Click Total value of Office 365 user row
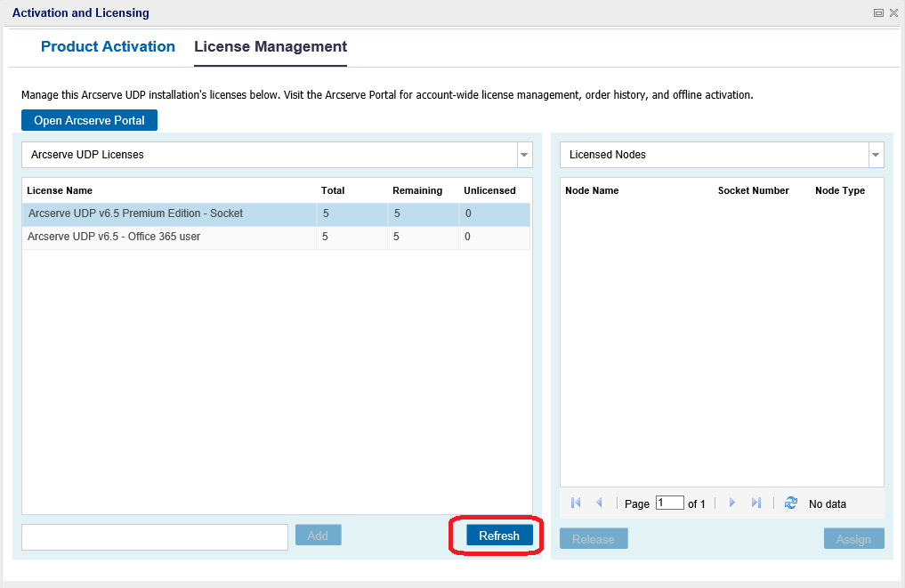 point(325,237)
